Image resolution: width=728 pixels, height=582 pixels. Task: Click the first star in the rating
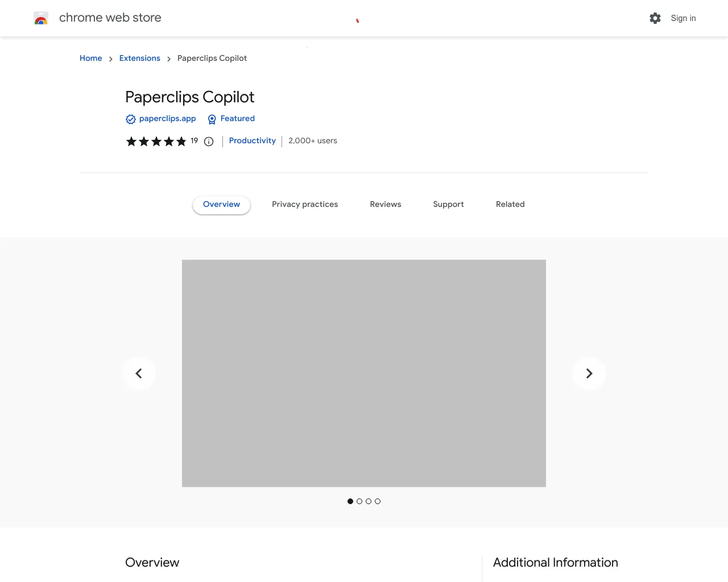[x=131, y=142]
